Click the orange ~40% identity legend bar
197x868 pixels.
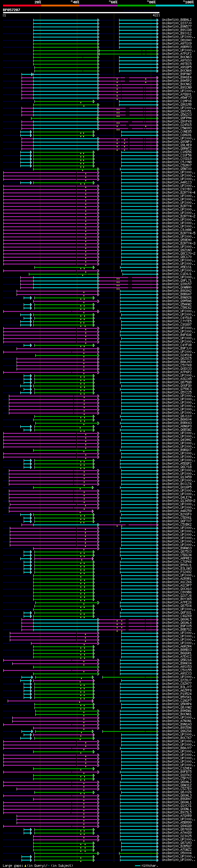[x=60, y=6]
